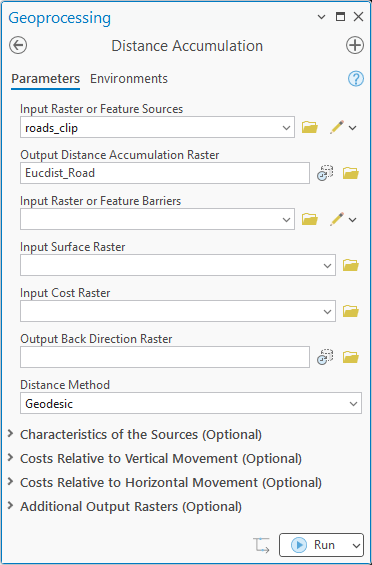Image resolution: width=372 pixels, height=565 pixels.
Task: Go back using the back arrow icon
Action: (x=18, y=46)
